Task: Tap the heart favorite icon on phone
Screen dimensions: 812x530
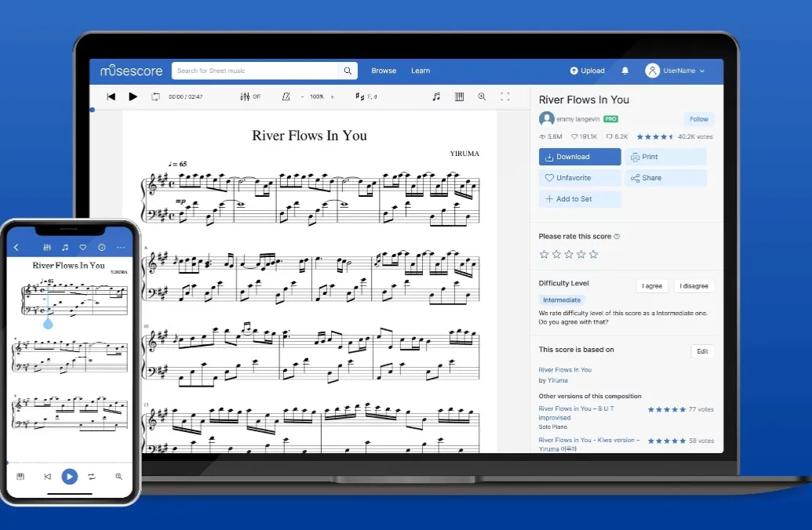Action: click(x=83, y=248)
